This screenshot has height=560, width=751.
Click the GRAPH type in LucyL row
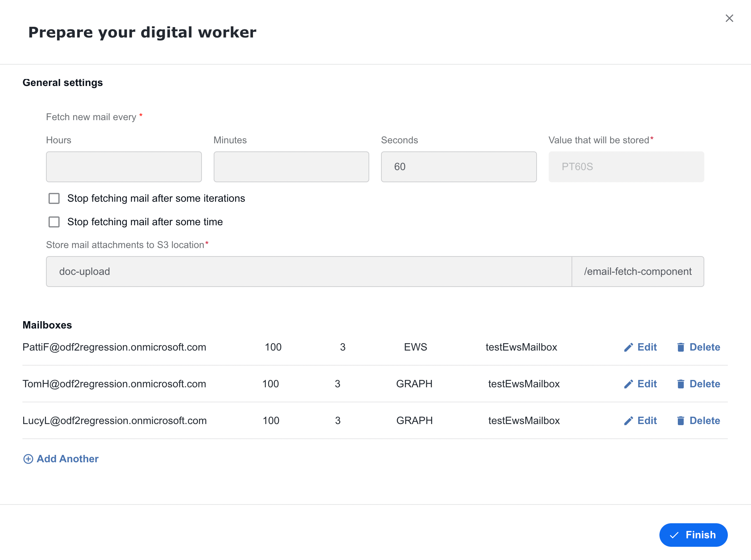pos(414,421)
